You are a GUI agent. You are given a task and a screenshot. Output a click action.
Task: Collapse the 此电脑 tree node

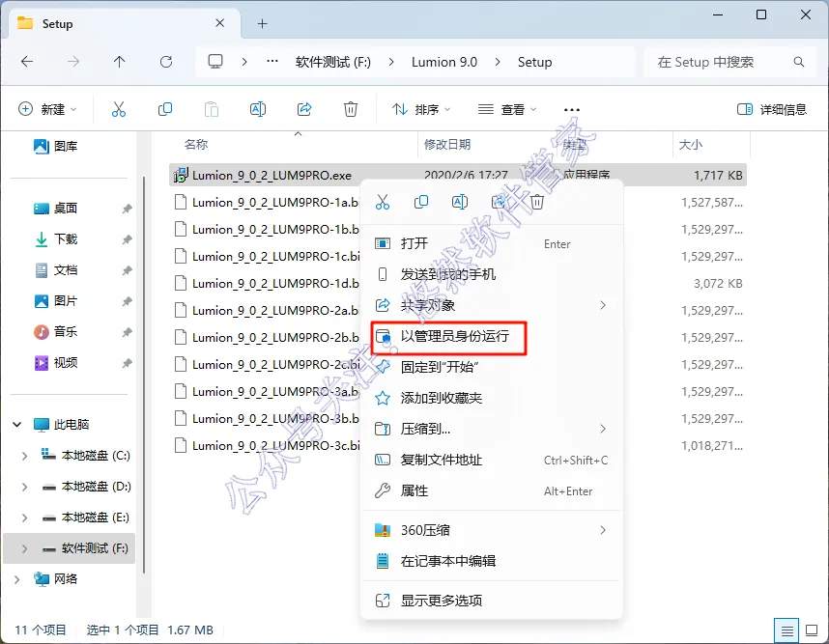pyautogui.click(x=17, y=424)
